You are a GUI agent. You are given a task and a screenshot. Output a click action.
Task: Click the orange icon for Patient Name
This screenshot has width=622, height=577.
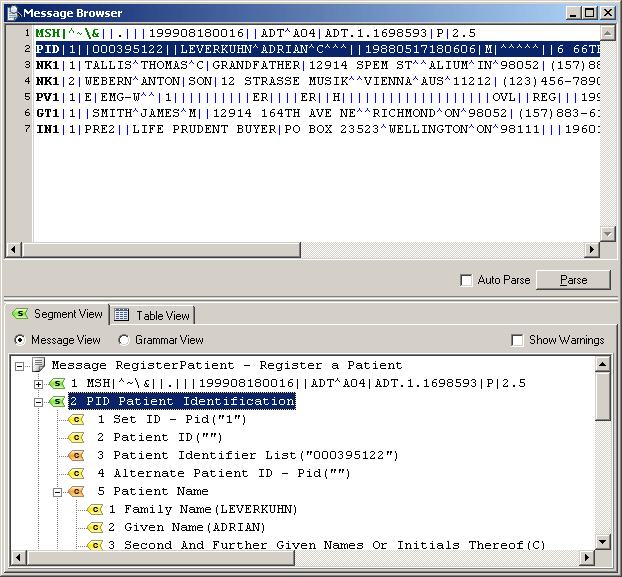pos(76,491)
